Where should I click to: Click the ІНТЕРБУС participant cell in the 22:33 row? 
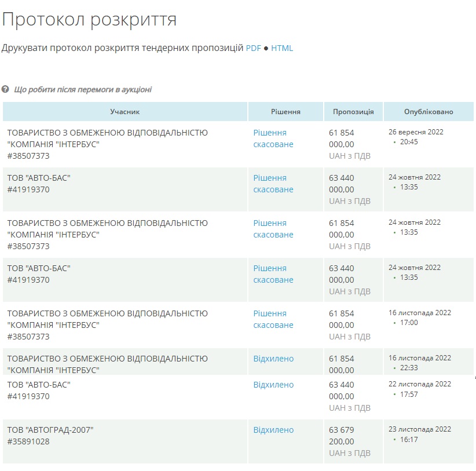[x=125, y=362]
